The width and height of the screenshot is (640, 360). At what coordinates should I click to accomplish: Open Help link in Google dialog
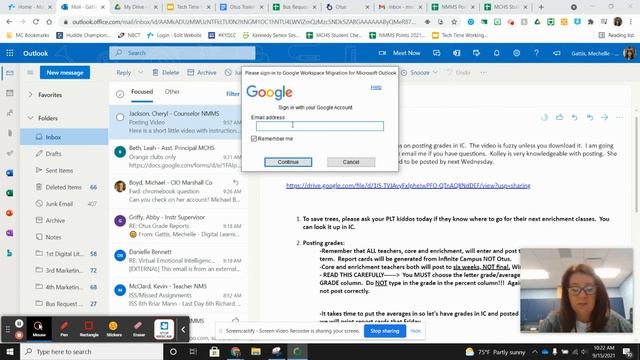[x=376, y=87]
